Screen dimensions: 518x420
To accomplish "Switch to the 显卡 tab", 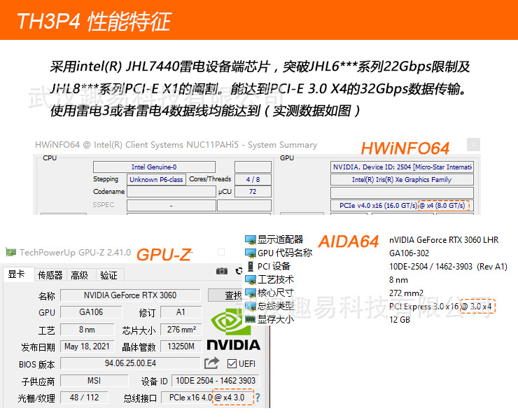I will click(x=17, y=274).
